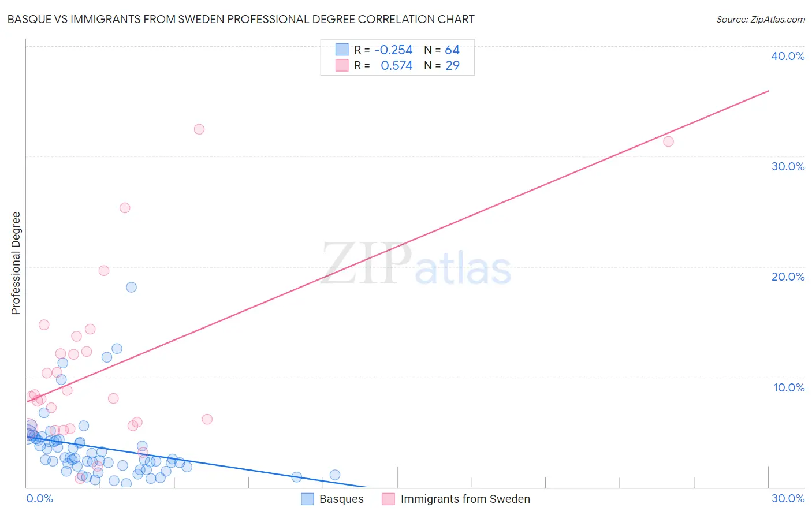Click the pink data point at far right

[668, 141]
